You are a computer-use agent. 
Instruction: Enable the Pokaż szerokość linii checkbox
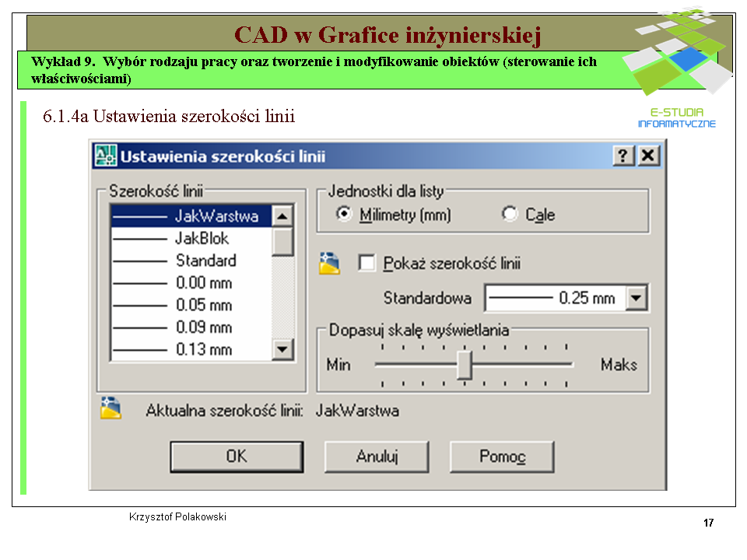pos(366,263)
